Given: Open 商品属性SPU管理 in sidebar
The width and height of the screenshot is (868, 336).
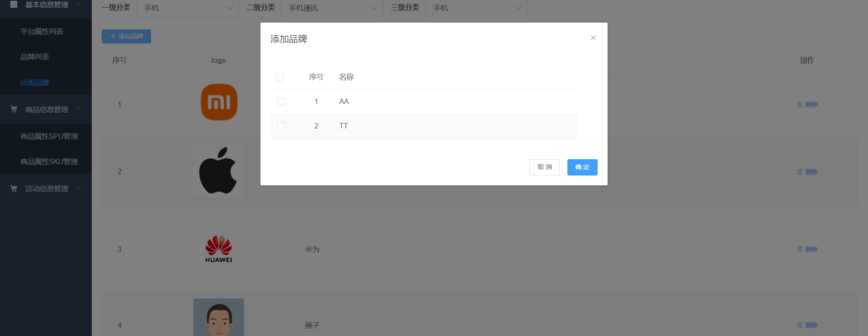Looking at the screenshot, I should tap(49, 137).
